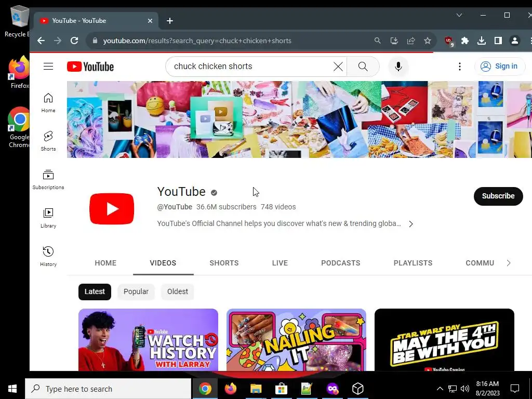Open the uBlock Origin extension icon
The width and height of the screenshot is (532, 399).
[x=448, y=41]
